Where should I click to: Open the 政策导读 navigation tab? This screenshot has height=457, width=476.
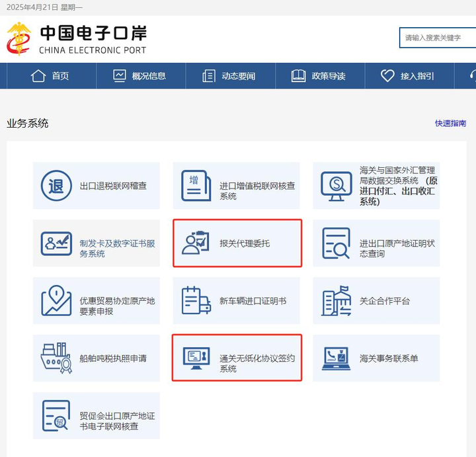tap(320, 75)
